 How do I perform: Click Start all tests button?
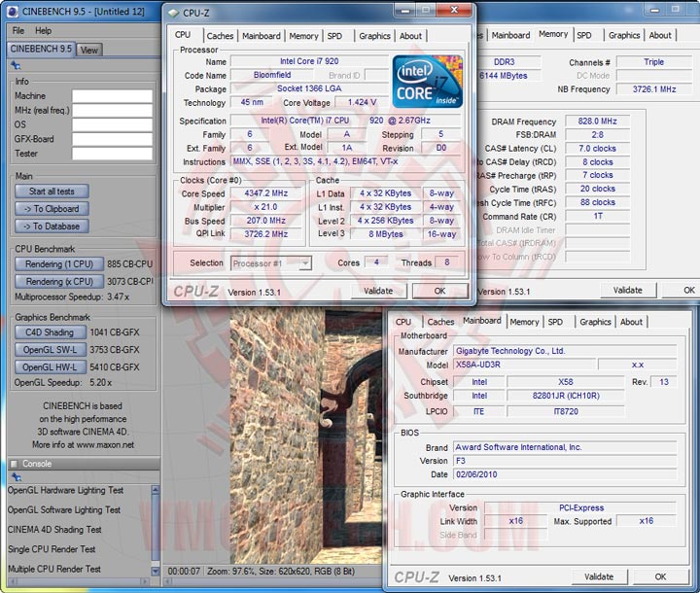[x=52, y=192]
